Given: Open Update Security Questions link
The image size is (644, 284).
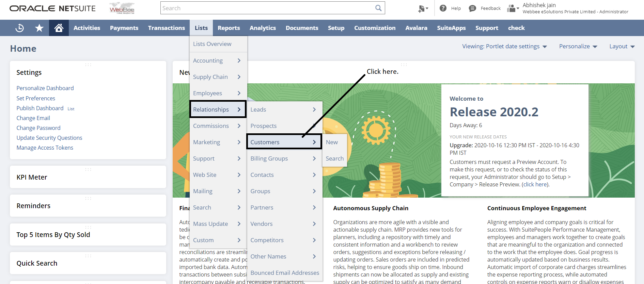Looking at the screenshot, I should pos(49,138).
